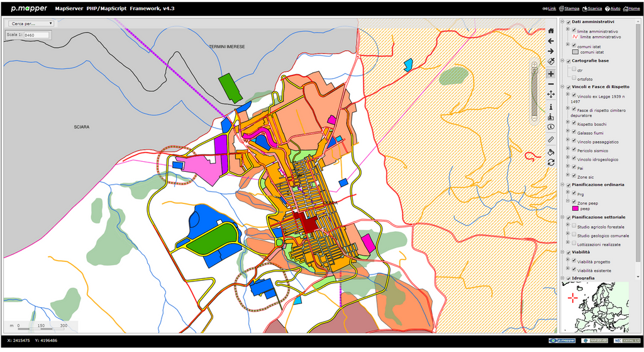Go back to previous map view arrow
The image size is (644, 352).
pos(551,41)
